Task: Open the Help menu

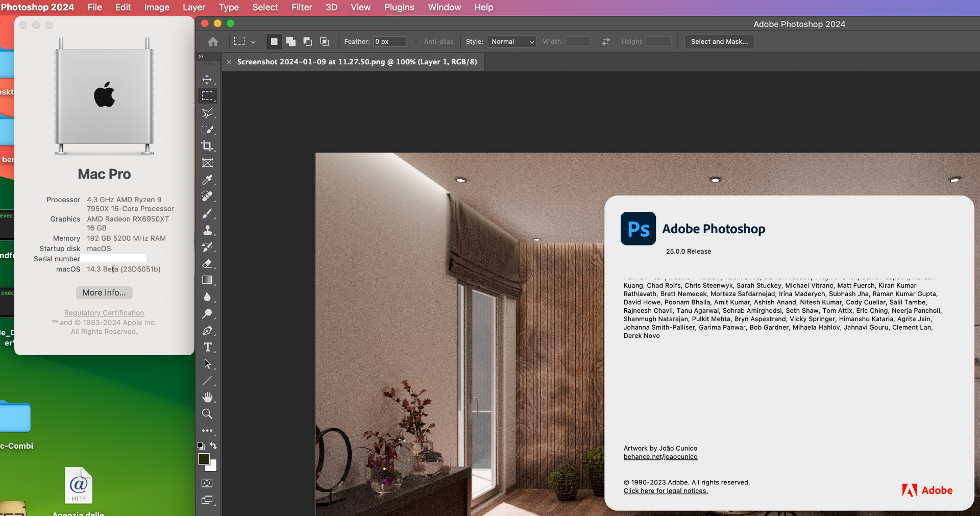Action: (x=483, y=7)
